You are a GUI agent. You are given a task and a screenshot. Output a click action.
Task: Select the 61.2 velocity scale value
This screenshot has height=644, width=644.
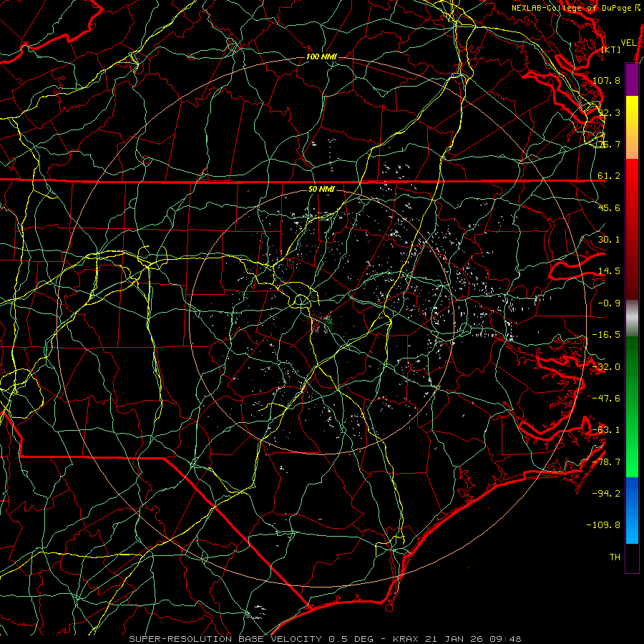(x=609, y=176)
